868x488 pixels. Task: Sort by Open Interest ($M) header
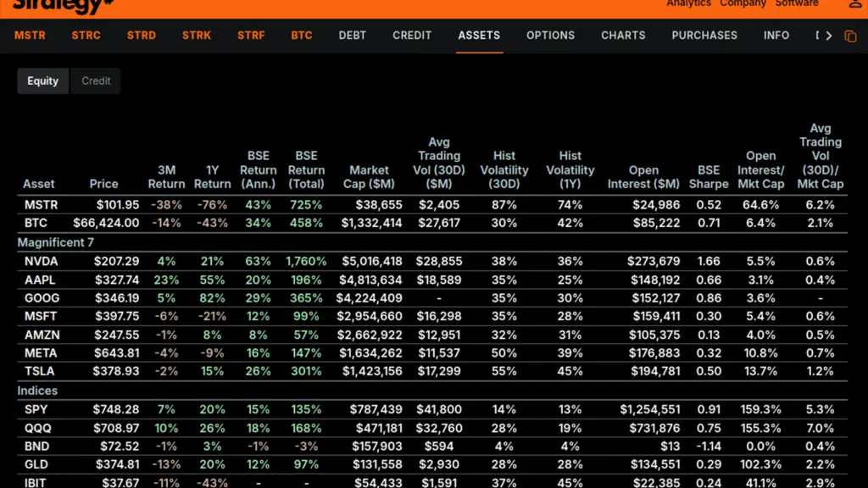tap(643, 177)
